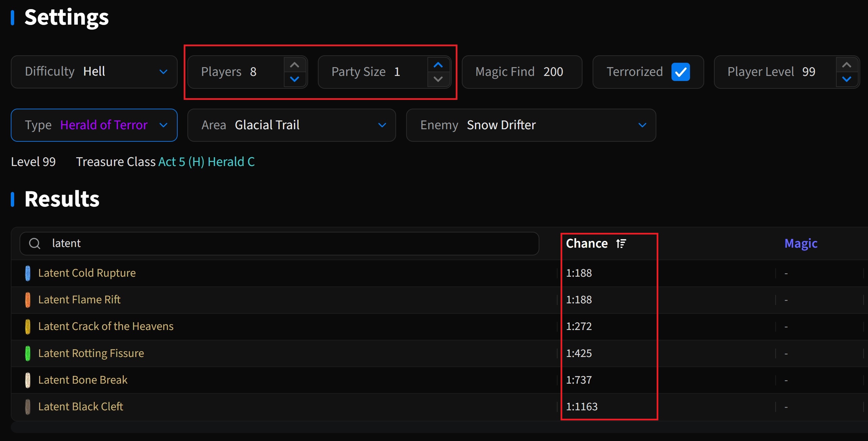Increase Players count with up arrow
Image resolution: width=868 pixels, height=441 pixels.
(295, 65)
